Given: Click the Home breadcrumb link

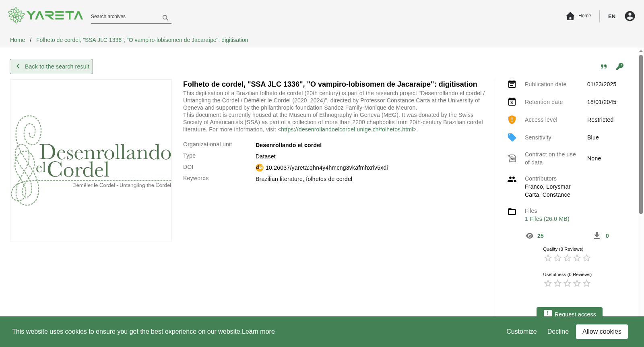Looking at the screenshot, I should click(x=17, y=40).
